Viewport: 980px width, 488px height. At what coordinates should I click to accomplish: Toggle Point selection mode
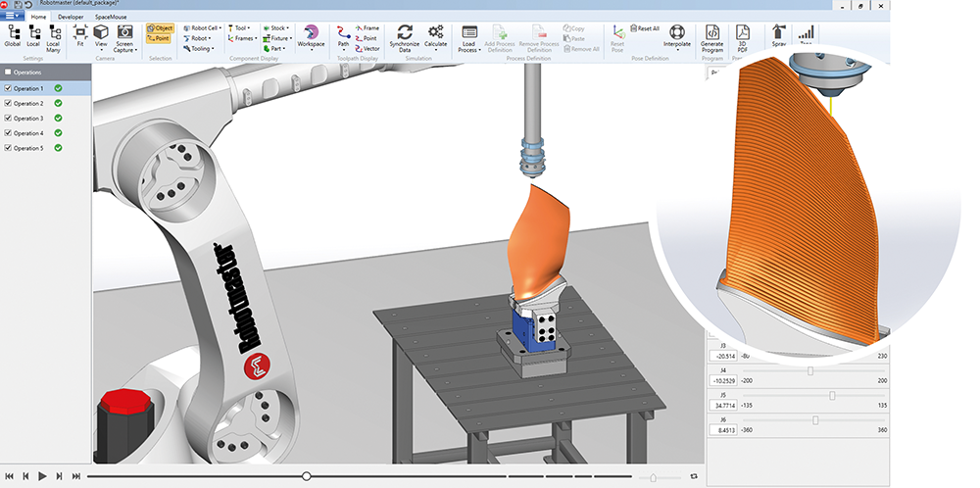(159, 38)
